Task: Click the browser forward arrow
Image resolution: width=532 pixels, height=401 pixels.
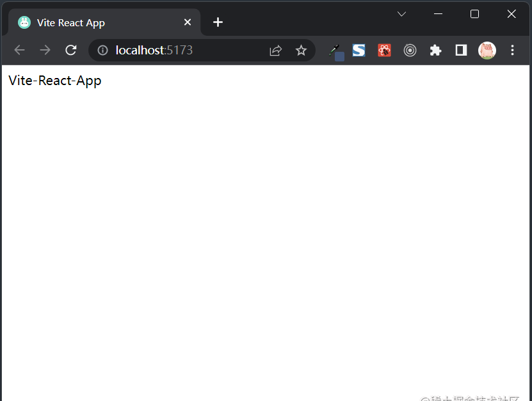Action: [45, 50]
